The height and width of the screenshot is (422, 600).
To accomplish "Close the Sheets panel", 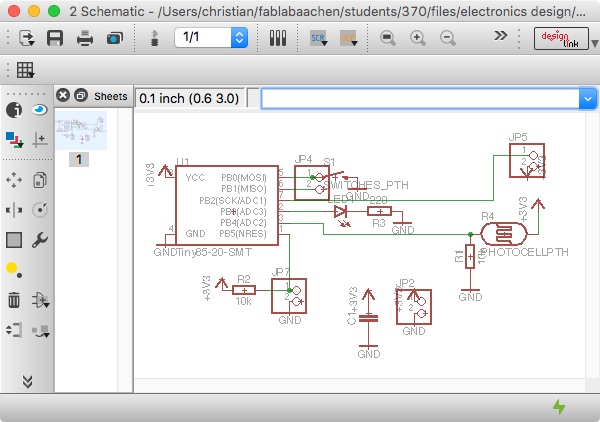I will click(x=63, y=95).
